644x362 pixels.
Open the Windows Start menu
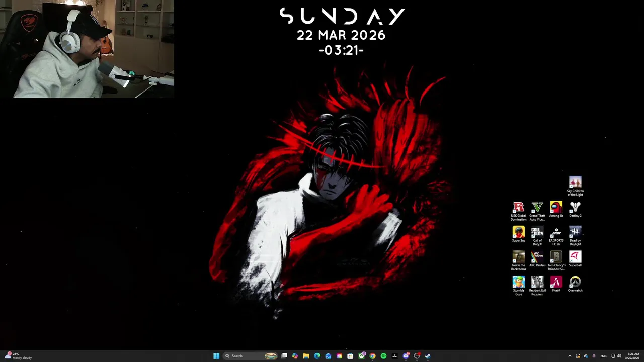pos(216,356)
